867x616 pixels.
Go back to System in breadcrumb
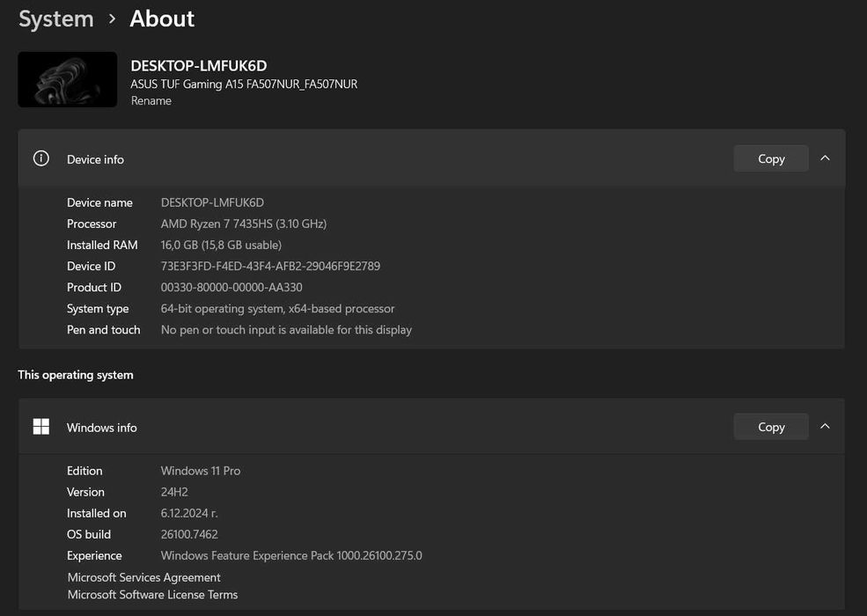click(x=55, y=18)
